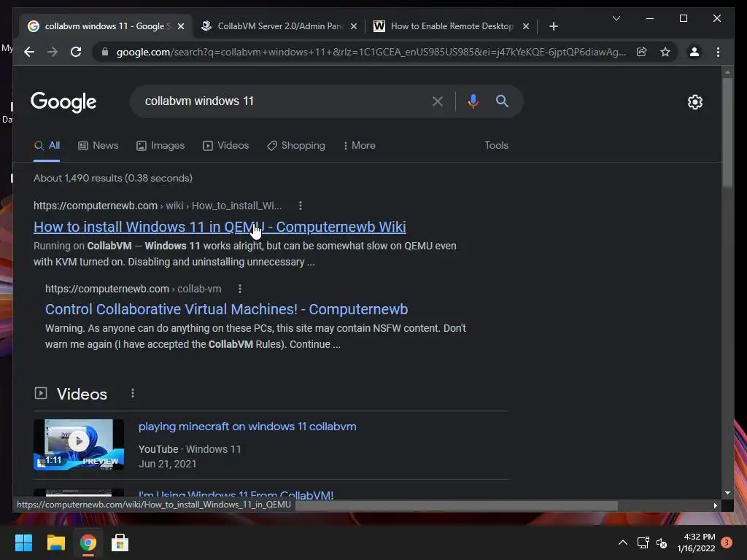Close the How to Enable Remote Desktop tab

(x=525, y=26)
